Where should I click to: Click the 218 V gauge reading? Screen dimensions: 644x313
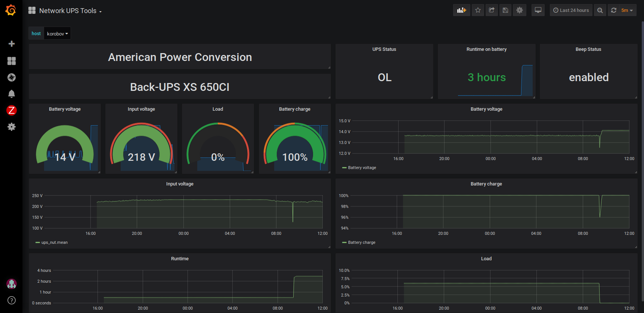[x=142, y=157]
